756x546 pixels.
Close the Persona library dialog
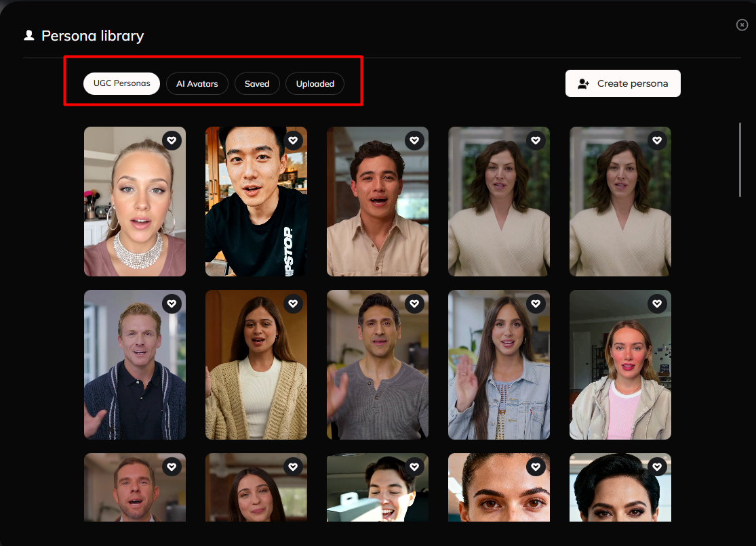[742, 24]
